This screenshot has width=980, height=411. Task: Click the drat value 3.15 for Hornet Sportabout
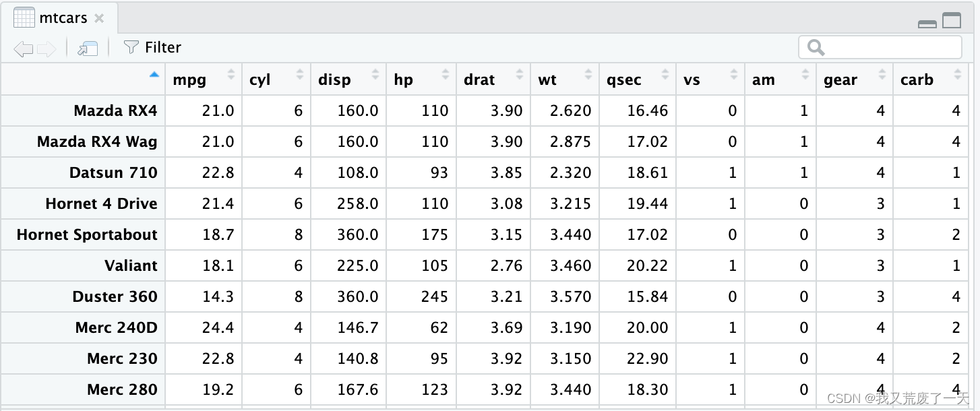[x=506, y=234]
